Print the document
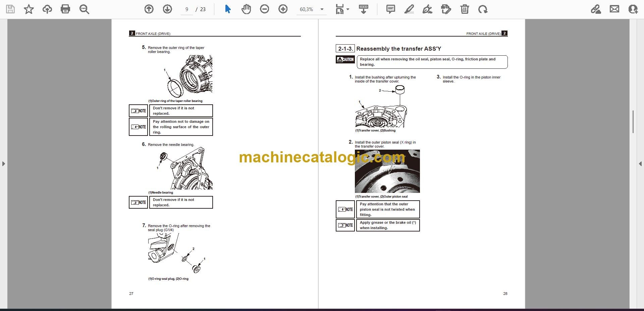 click(x=65, y=9)
